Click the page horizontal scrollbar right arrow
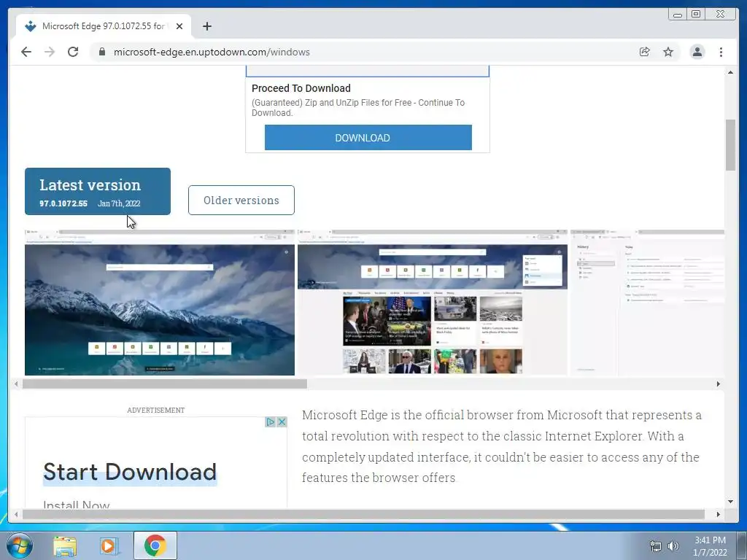747x560 pixels. [x=719, y=514]
